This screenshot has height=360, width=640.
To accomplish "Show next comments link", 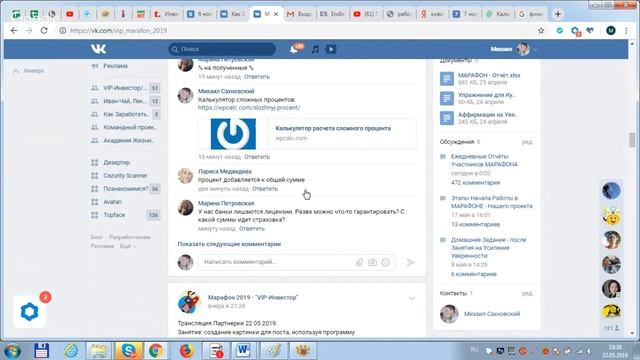I will click(229, 244).
